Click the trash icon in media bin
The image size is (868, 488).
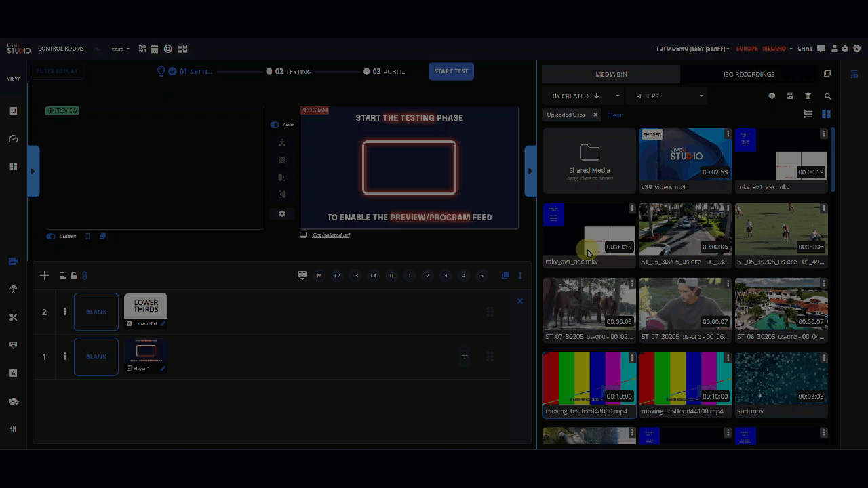coord(808,96)
